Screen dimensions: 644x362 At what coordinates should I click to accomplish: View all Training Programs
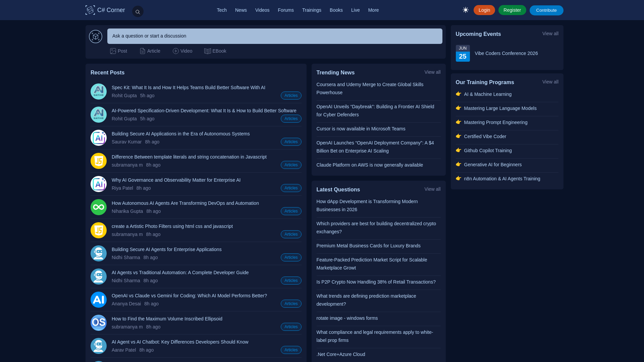pyautogui.click(x=550, y=82)
